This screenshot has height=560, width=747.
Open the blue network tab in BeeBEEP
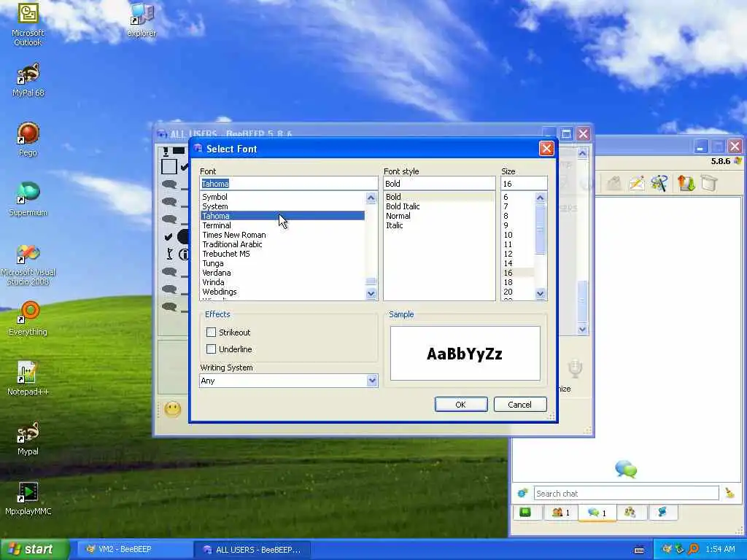click(x=662, y=513)
